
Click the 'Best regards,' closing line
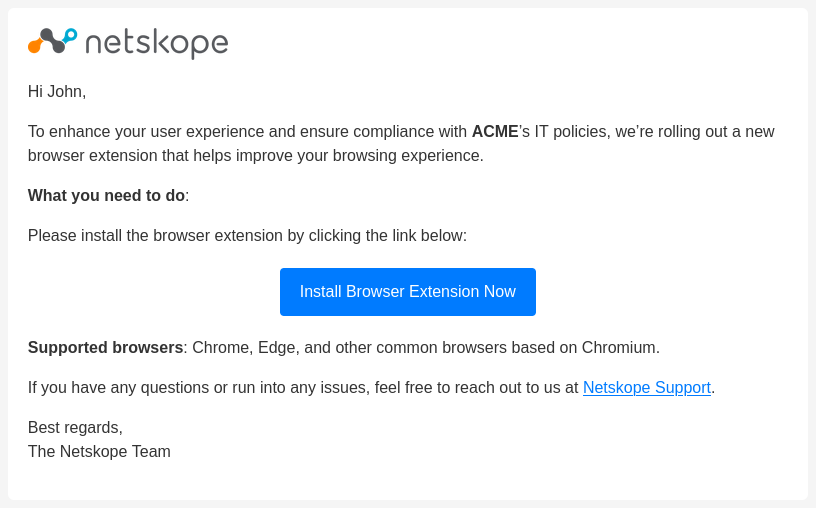pos(75,427)
